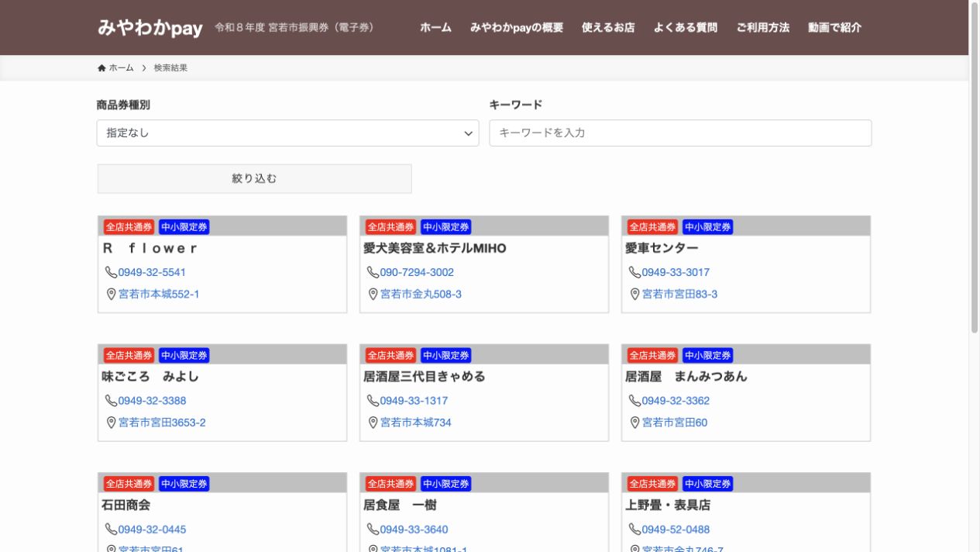
Task: Call 上野畳・表具店 at 0949-52-0488
Action: point(676,530)
